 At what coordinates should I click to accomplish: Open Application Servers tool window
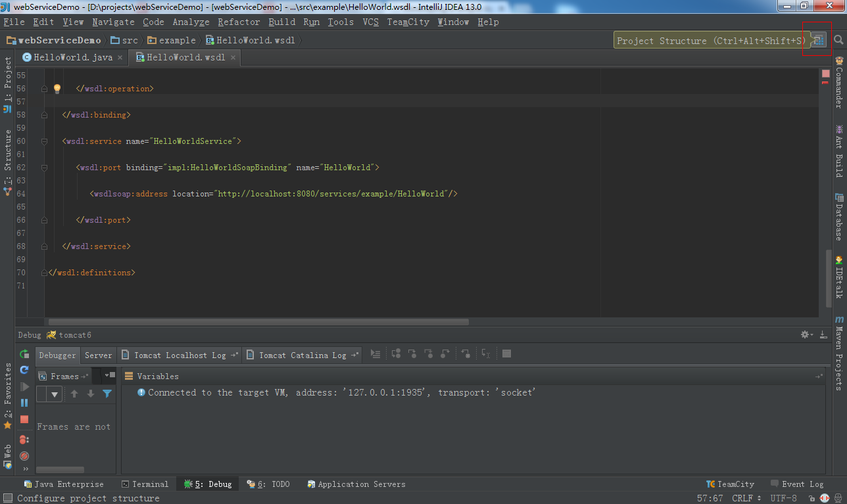coord(356,484)
